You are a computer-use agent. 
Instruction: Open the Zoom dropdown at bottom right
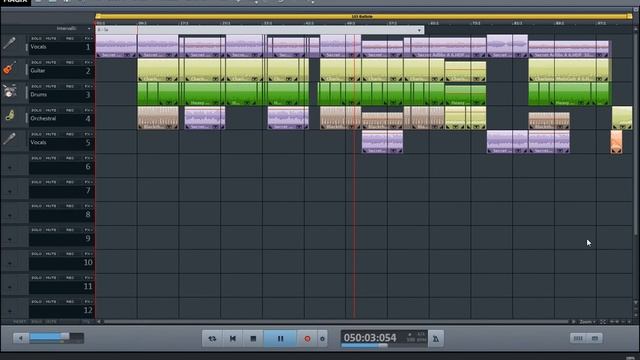588,322
